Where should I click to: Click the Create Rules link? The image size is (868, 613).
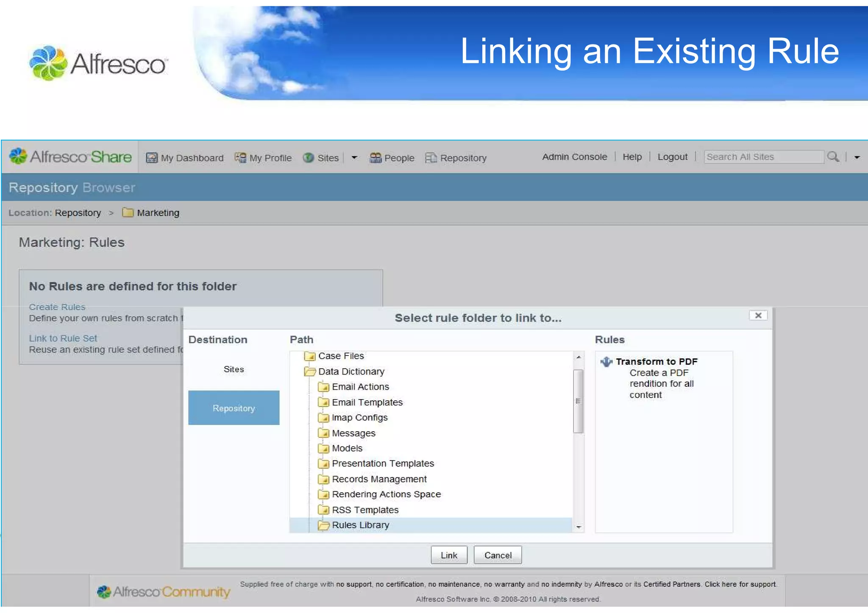[57, 307]
